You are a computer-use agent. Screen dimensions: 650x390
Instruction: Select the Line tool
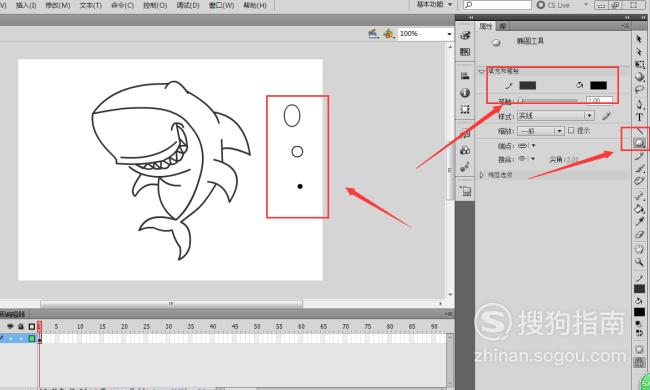(639, 131)
